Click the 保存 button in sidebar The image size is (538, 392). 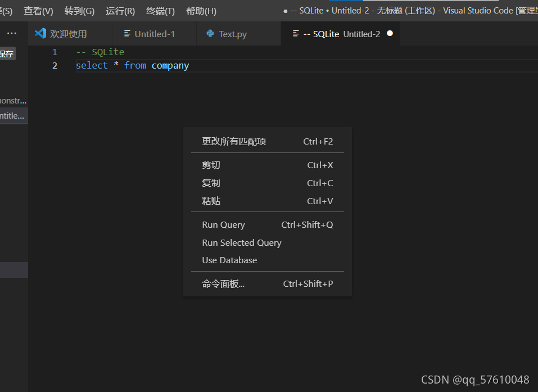[7, 53]
